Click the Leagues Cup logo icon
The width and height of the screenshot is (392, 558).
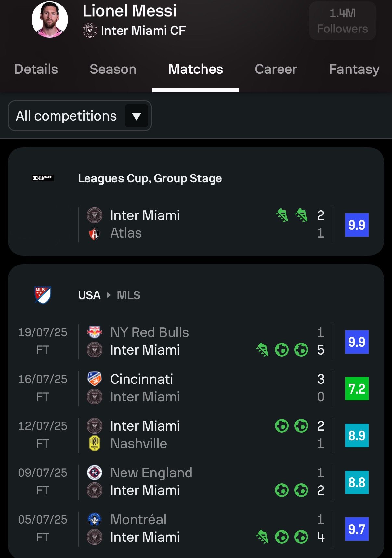click(x=43, y=178)
